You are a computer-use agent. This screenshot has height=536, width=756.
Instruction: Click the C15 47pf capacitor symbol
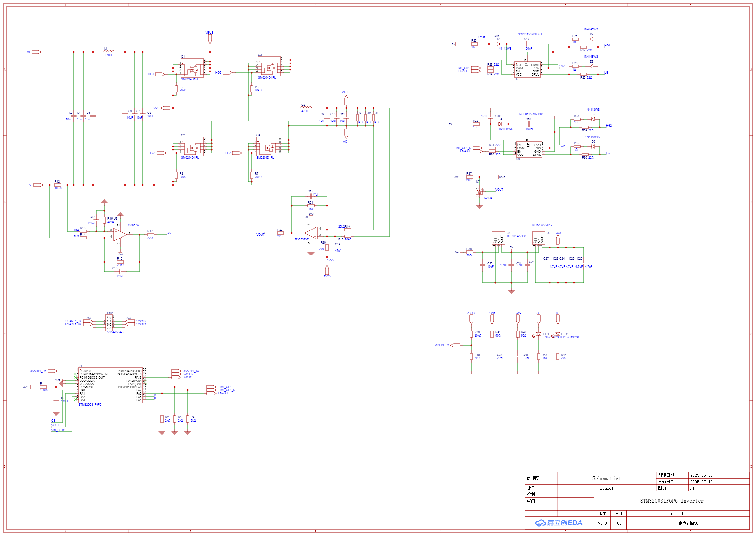311,196
